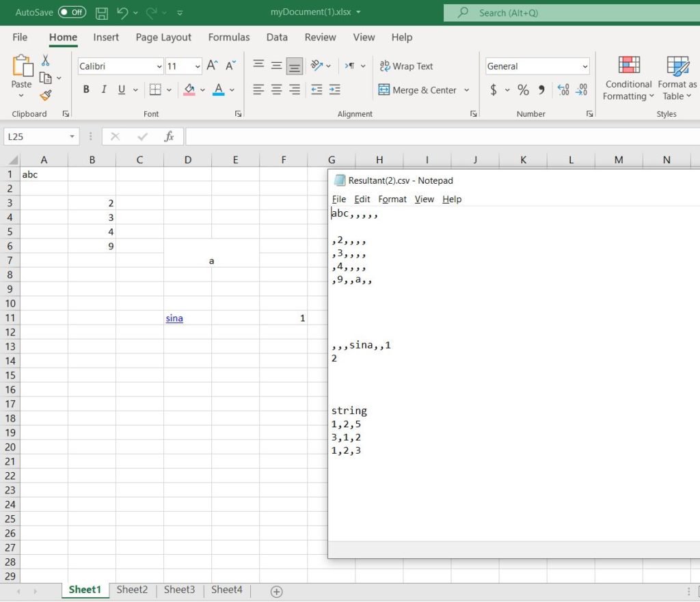
Task: Open Notepad's Format menu
Action: point(392,199)
